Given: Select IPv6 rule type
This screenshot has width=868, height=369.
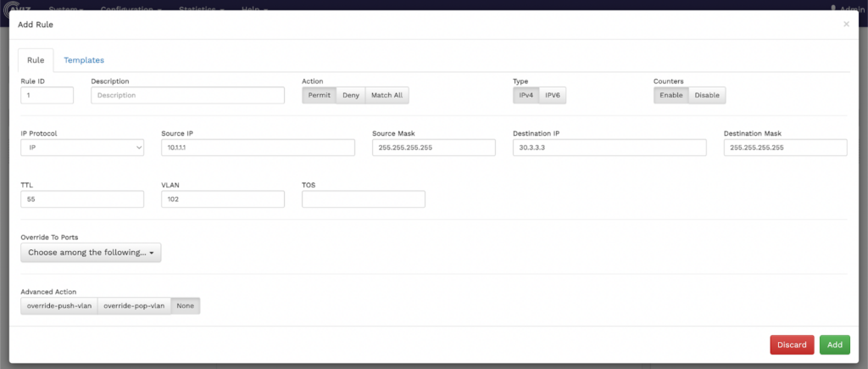Looking at the screenshot, I should pyautogui.click(x=553, y=95).
